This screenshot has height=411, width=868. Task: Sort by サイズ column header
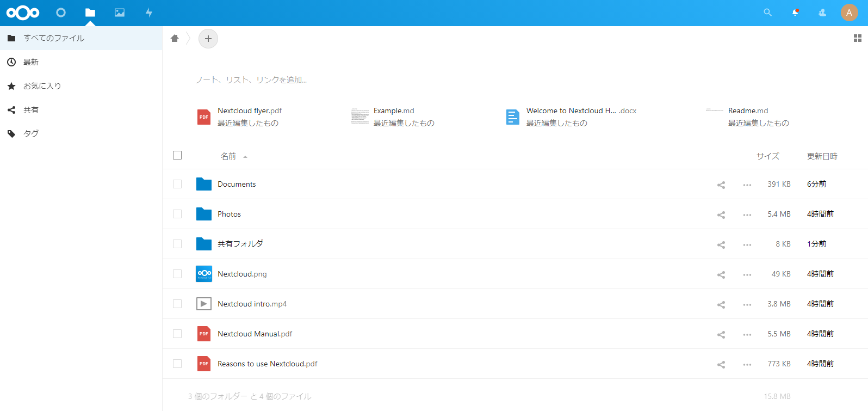[x=768, y=156]
